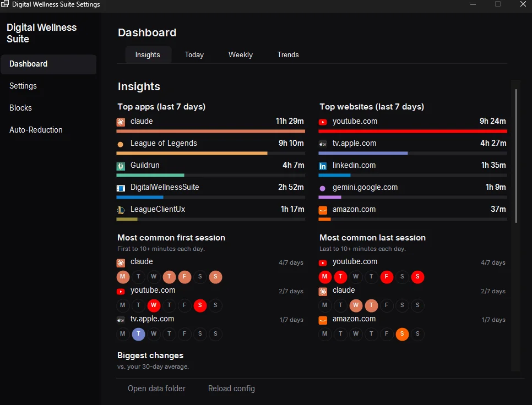Click highlighted Saturday circle in amazon.com last session
Screen dimensions: 532x405
pyautogui.click(x=402, y=334)
